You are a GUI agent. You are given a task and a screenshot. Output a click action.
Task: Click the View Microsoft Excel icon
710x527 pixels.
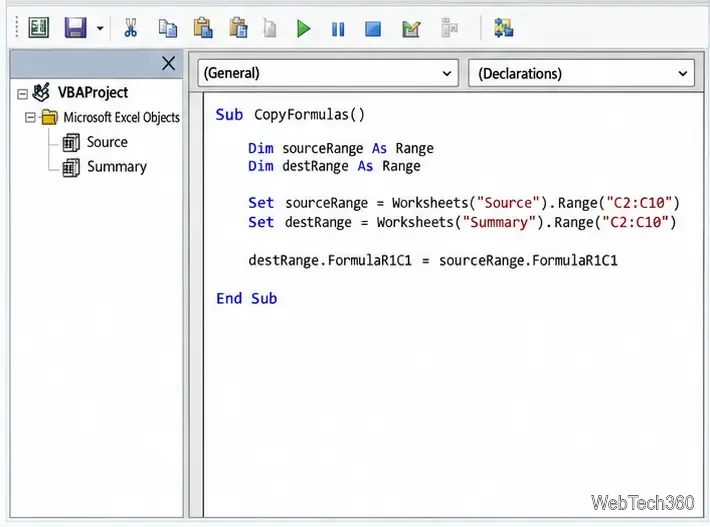38,28
